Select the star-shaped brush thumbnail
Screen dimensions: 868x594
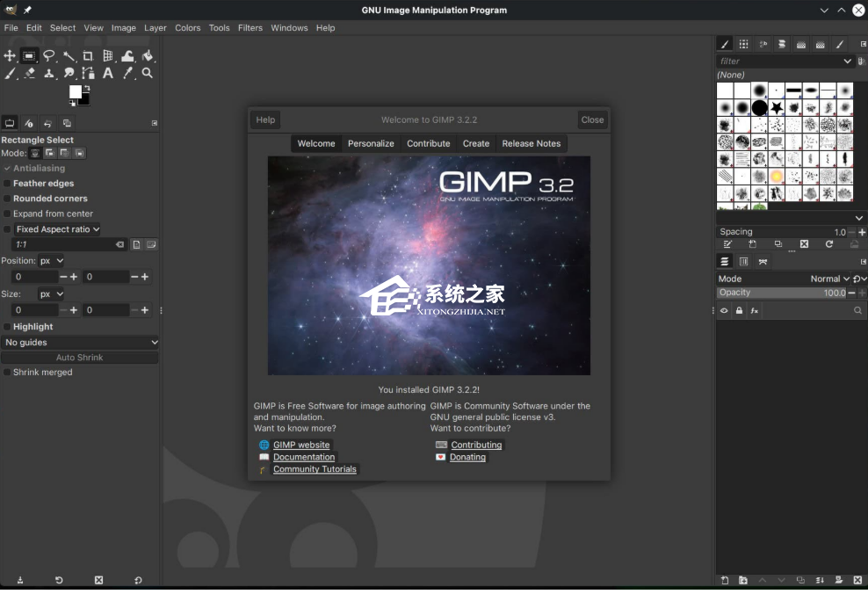pos(777,107)
